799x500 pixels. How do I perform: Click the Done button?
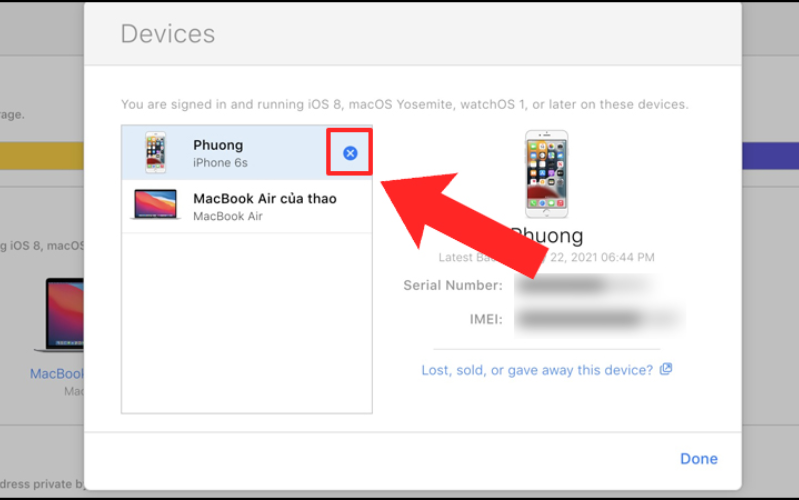click(x=699, y=459)
